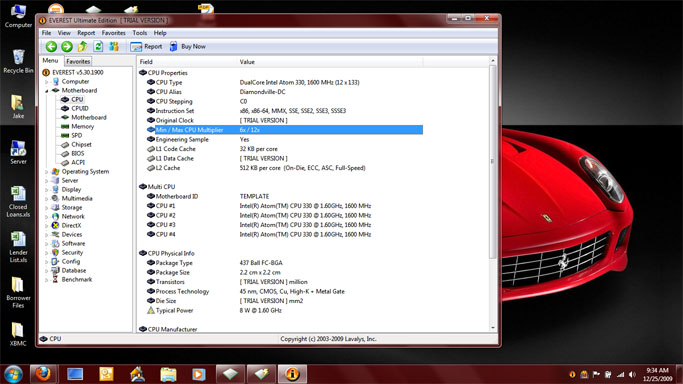The image size is (683, 384).
Task: Switch to the Favorites tab
Action: 78,61
